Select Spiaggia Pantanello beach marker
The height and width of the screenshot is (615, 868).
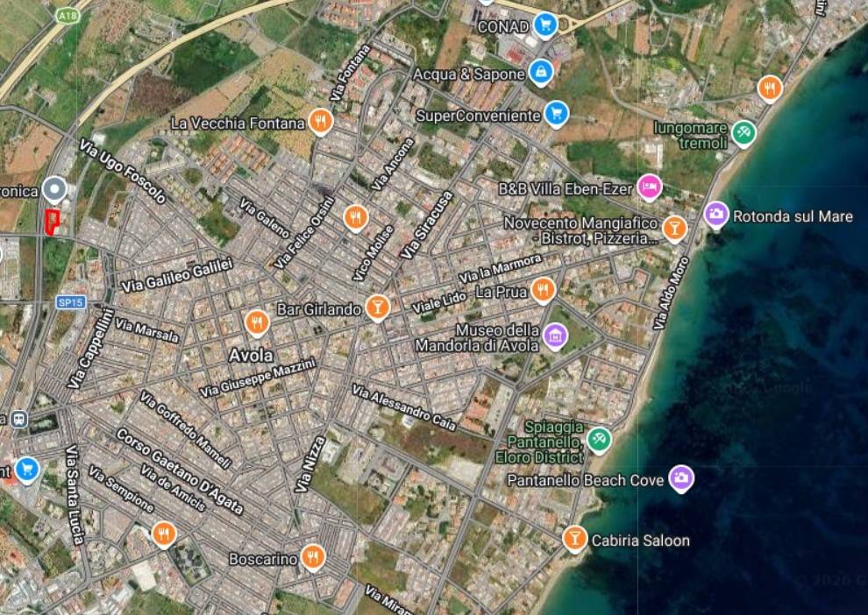[x=599, y=438]
